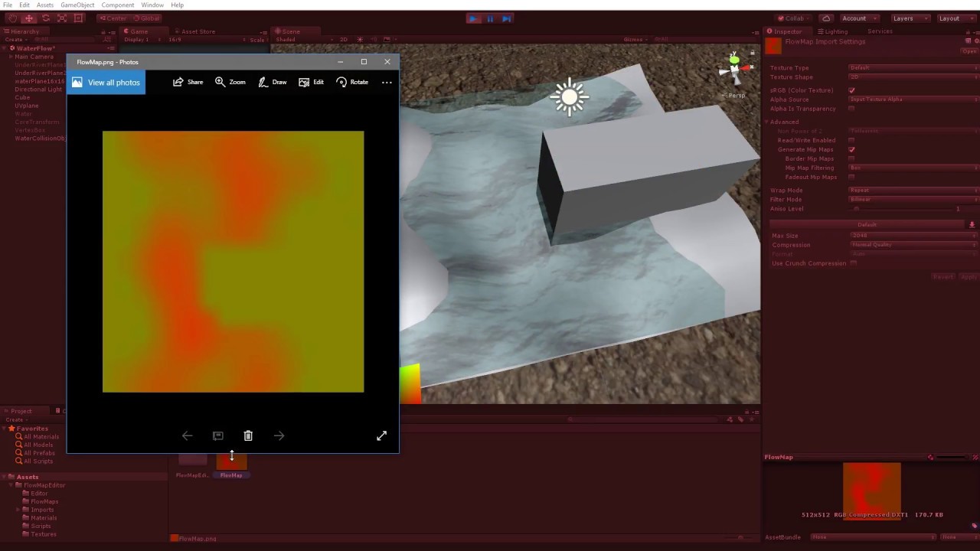The image size is (980, 551).
Task: Open the Filter Mode dropdown
Action: [x=911, y=199]
